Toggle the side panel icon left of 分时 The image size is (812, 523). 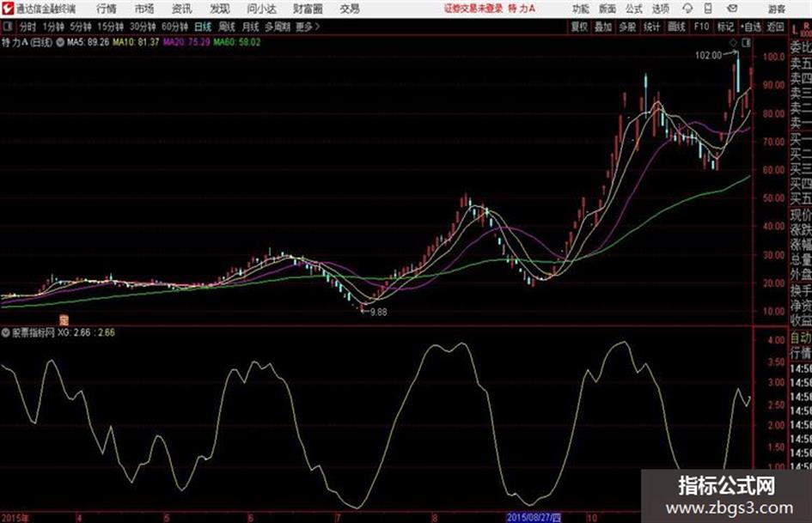[x=8, y=27]
